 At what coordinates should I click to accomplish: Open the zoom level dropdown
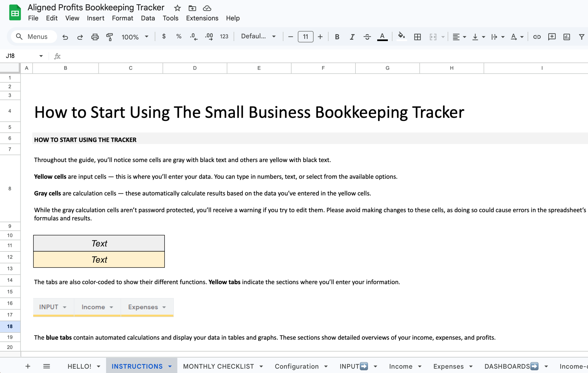point(135,37)
